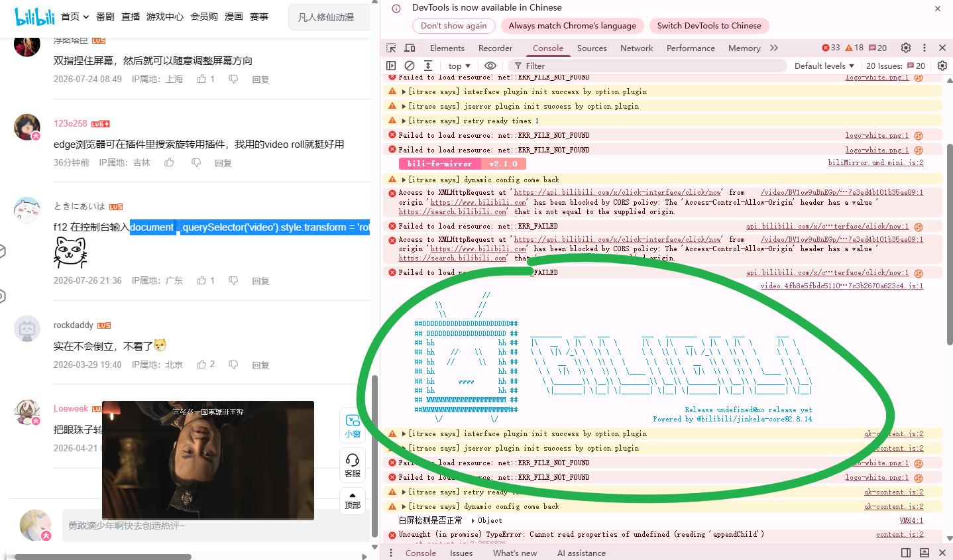Image resolution: width=953 pixels, height=560 pixels.
Task: Click the 小窗 mini-player floating button
Action: (353, 425)
